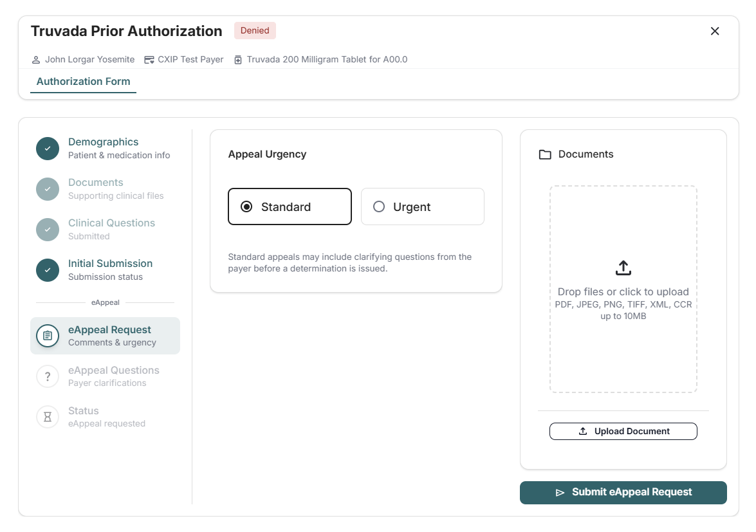The image size is (756, 532).
Task: Click the Initial Submission checkmark icon
Action: (x=48, y=270)
